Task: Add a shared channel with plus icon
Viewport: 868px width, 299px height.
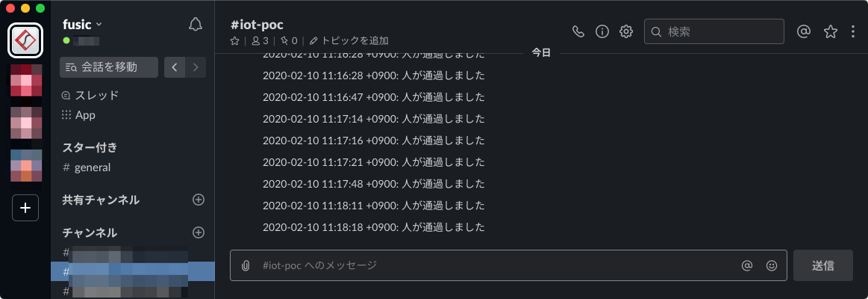Action: [199, 200]
